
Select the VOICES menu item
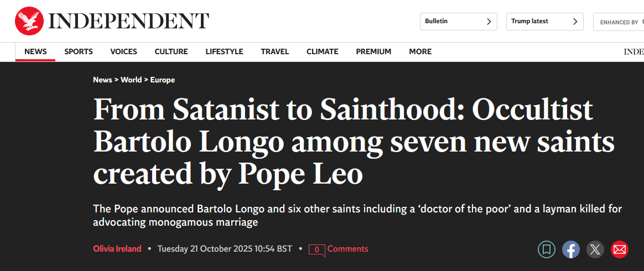tap(123, 51)
